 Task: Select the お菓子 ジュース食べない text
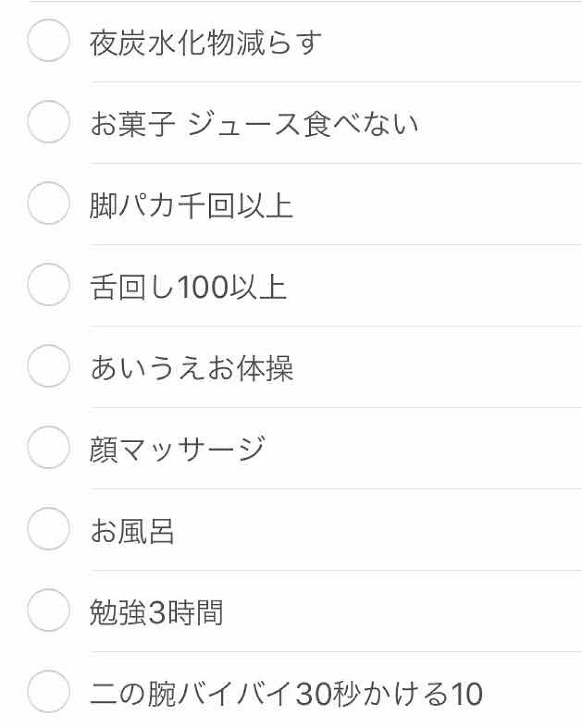[256, 124]
